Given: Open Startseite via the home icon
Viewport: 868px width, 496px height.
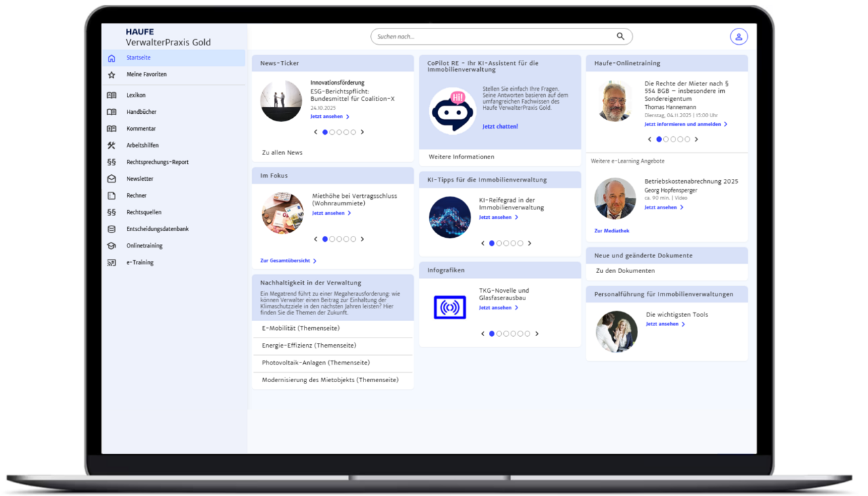Looking at the screenshot, I should click(x=111, y=58).
